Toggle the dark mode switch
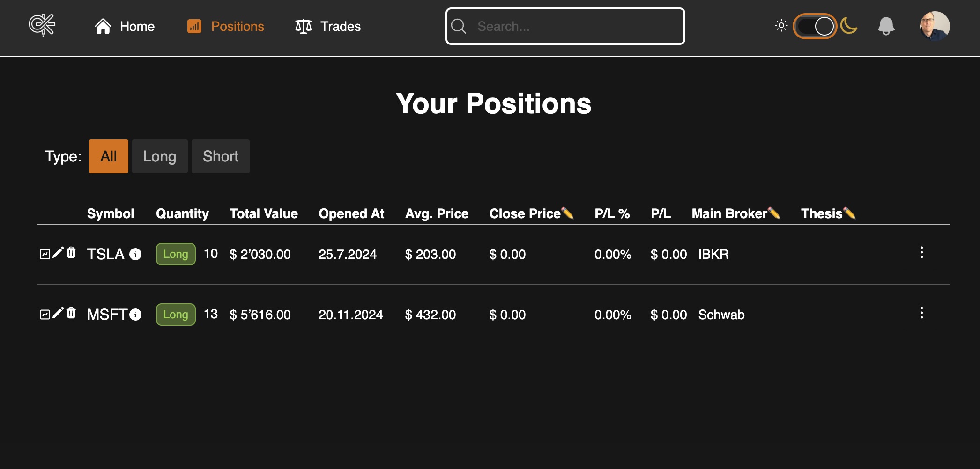 815,26
